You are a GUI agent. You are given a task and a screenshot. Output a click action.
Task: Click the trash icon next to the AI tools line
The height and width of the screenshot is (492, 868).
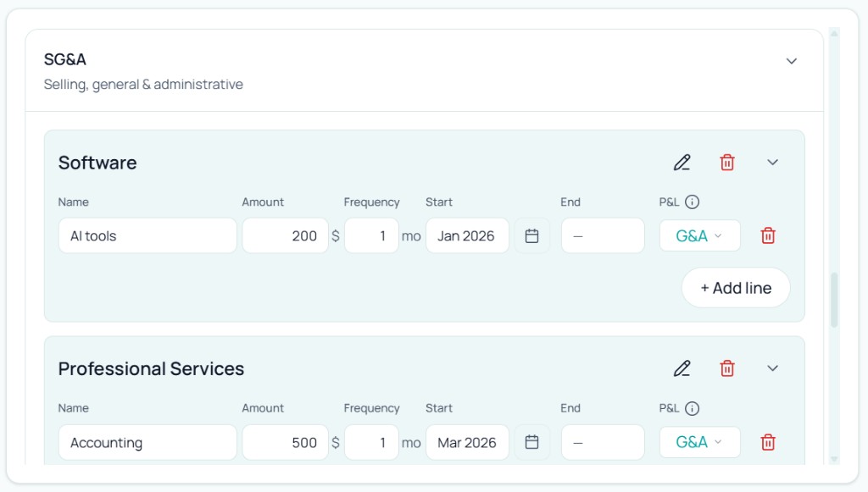pos(767,235)
